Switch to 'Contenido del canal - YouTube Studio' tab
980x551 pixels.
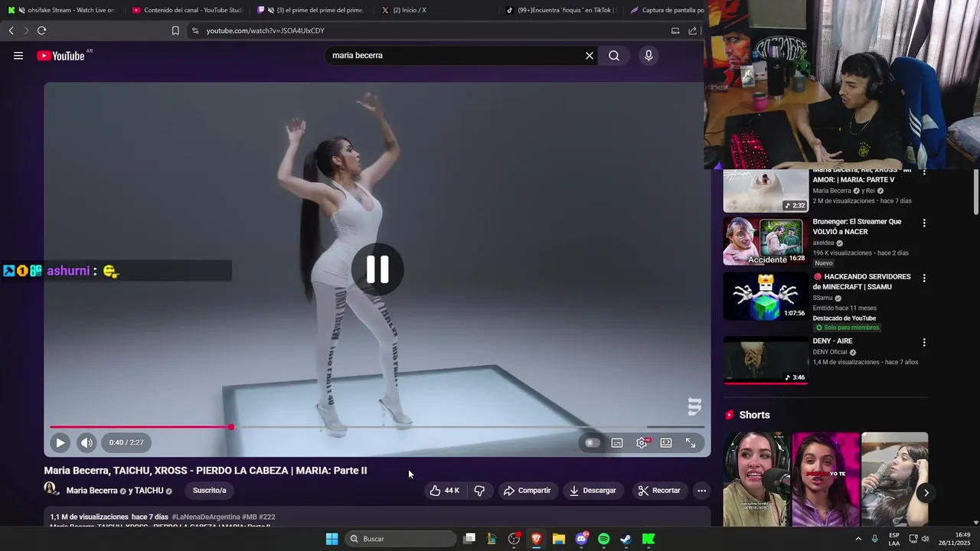pyautogui.click(x=188, y=10)
